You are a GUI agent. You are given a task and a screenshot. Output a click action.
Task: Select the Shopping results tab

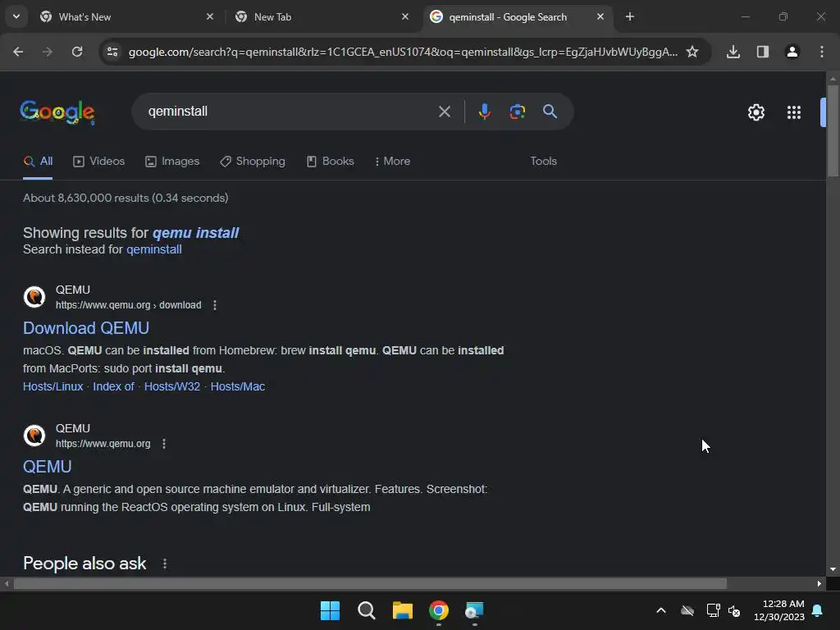[x=253, y=162]
